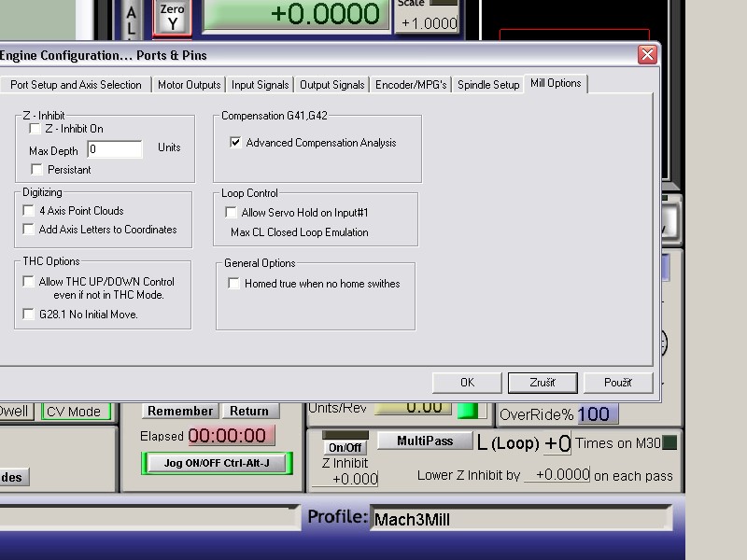Click the OK button in dialog
747x560 pixels.
pyautogui.click(x=467, y=383)
